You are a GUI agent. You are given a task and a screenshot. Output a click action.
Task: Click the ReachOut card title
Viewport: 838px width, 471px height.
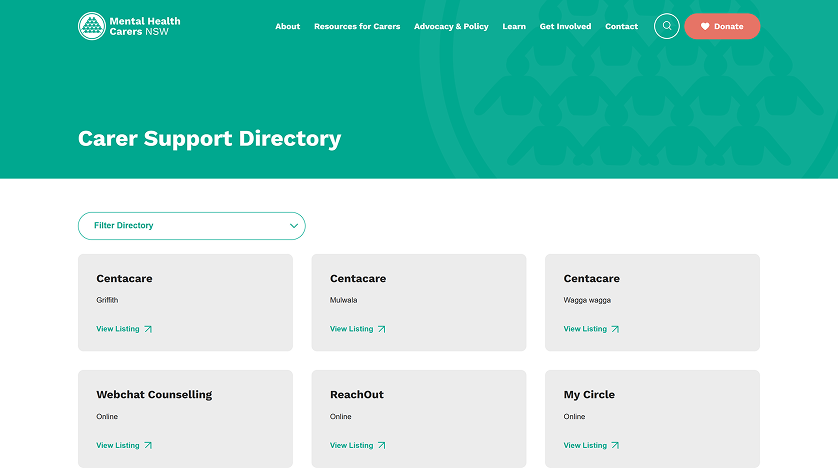pos(356,395)
